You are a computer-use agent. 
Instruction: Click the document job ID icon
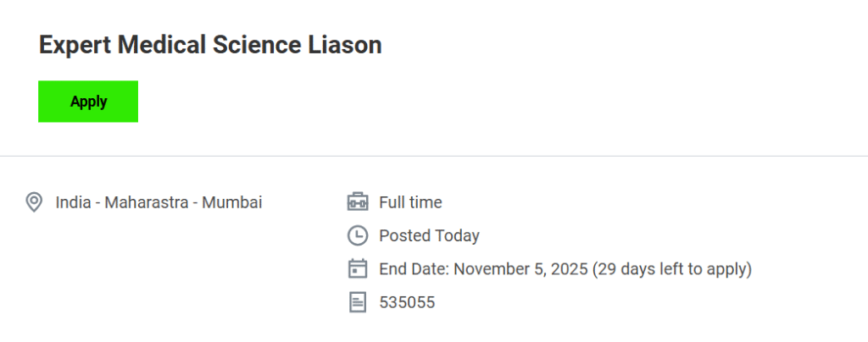(x=358, y=302)
